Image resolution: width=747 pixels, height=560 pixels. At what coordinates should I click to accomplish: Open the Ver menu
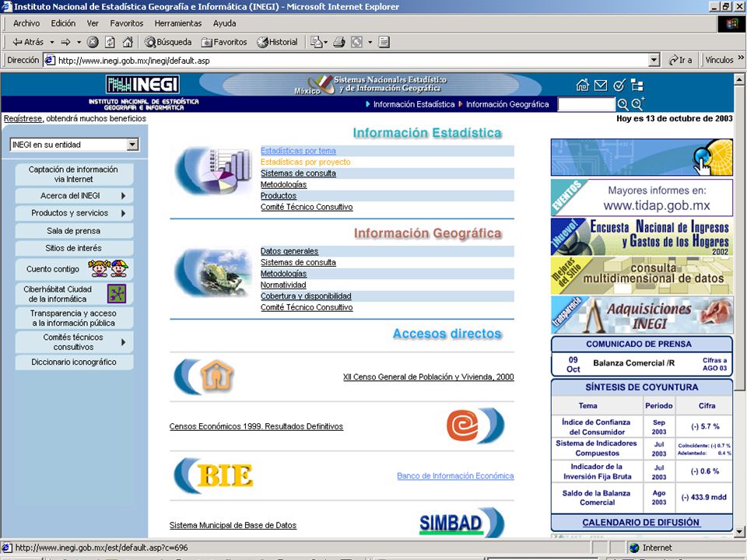click(x=93, y=23)
